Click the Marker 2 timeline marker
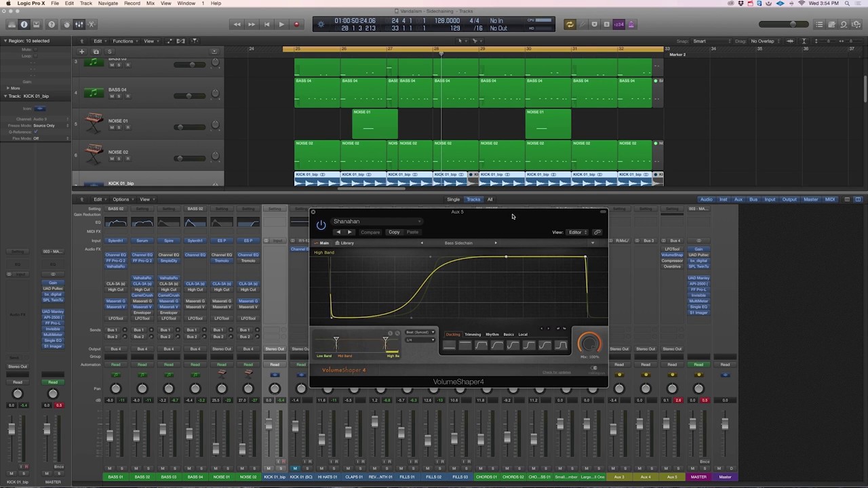Viewport: 868px width, 488px height. pyautogui.click(x=677, y=54)
